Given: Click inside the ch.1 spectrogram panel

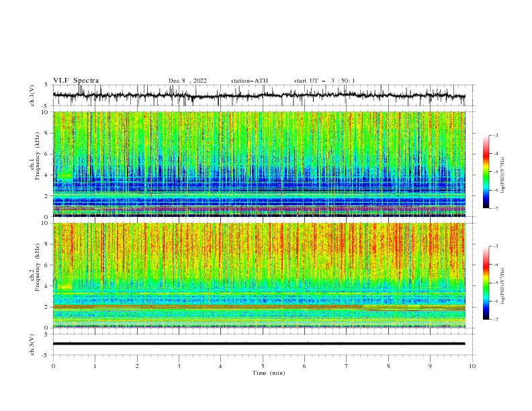Looking at the screenshot, I should (x=259, y=164).
